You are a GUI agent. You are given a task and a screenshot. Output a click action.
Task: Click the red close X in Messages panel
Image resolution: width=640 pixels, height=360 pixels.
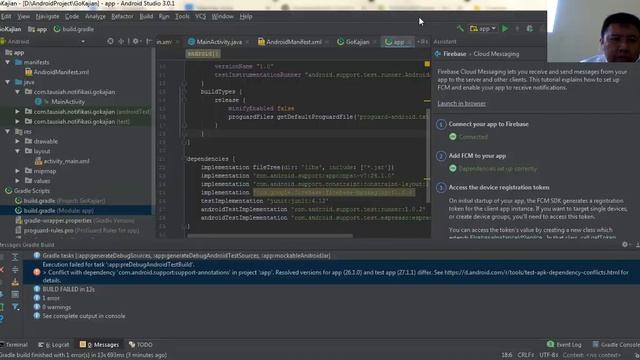[2, 269]
